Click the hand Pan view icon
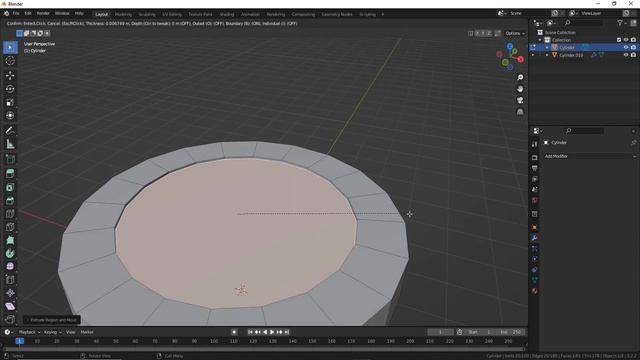Image resolution: width=640 pixels, height=360 pixels. tap(520, 89)
